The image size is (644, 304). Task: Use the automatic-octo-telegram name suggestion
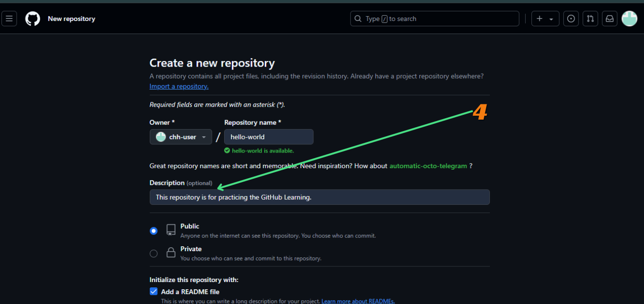pos(428,166)
